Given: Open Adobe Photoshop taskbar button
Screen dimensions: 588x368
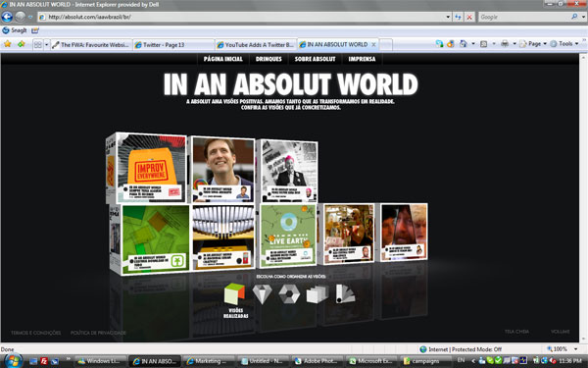Looking at the screenshot, I should click(x=318, y=361).
